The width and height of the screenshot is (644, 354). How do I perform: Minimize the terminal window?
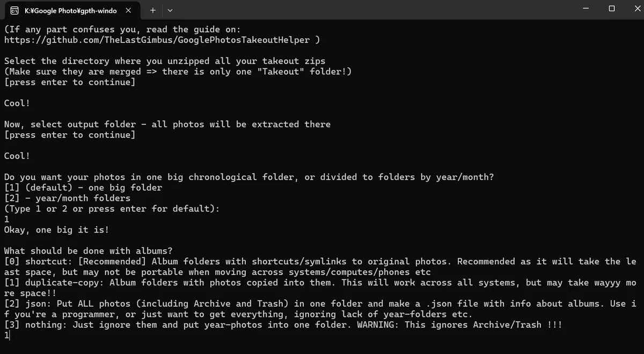click(586, 9)
